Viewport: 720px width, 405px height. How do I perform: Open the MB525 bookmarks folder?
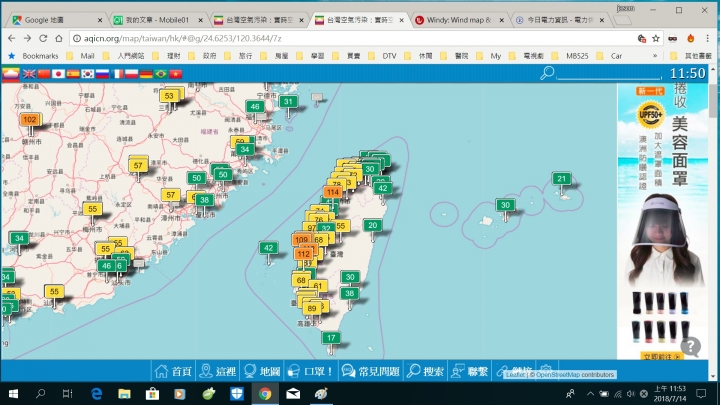coord(571,56)
